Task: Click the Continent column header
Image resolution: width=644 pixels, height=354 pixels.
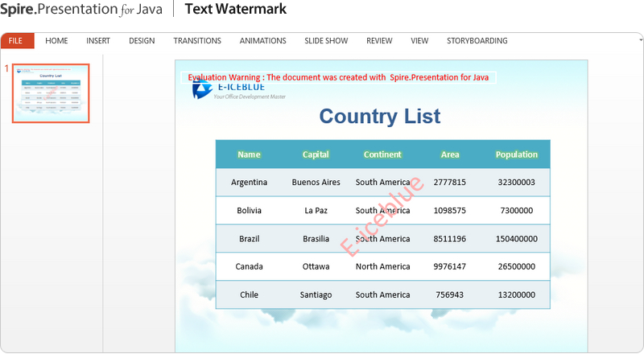Action: (x=382, y=154)
